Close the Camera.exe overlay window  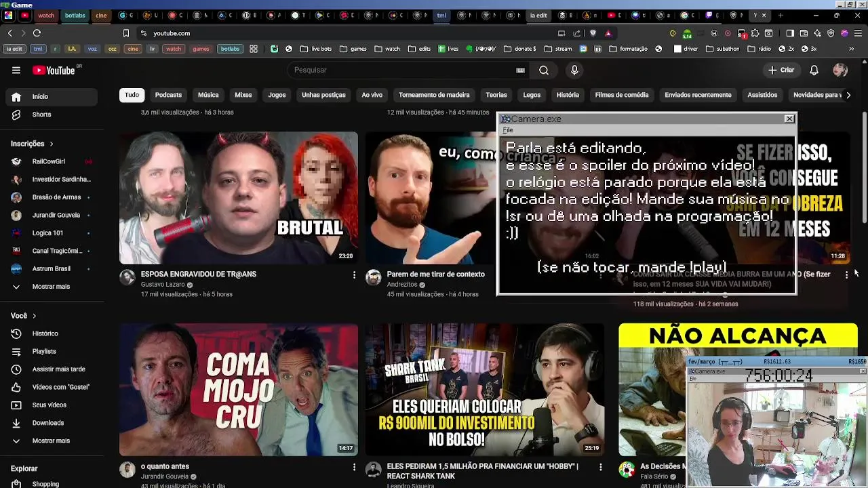coord(789,119)
